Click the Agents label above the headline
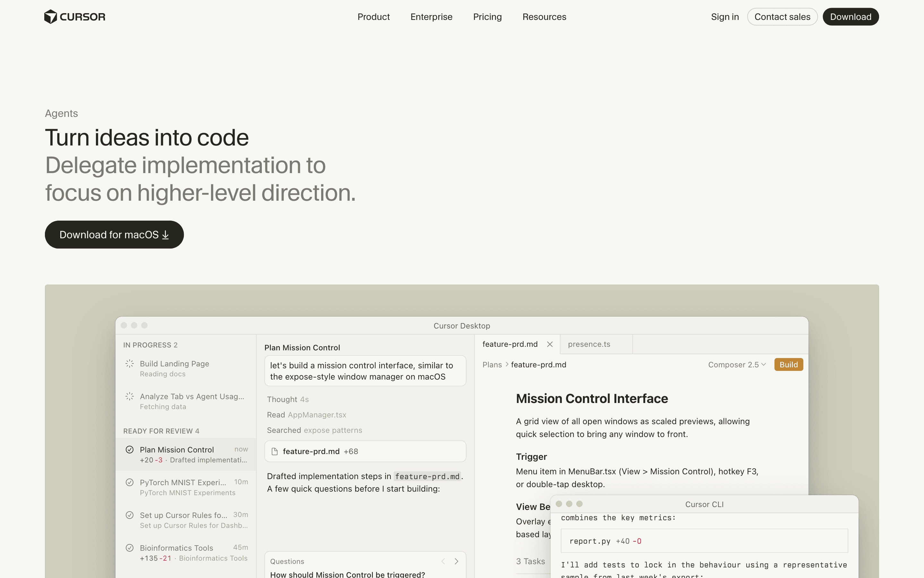The width and height of the screenshot is (924, 578). 62,114
